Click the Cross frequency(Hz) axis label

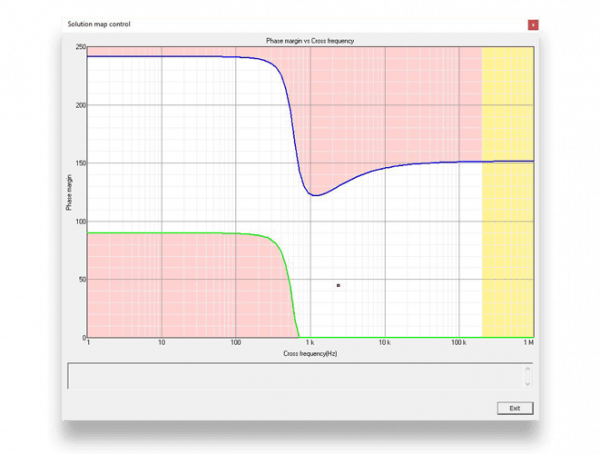pyautogui.click(x=310, y=353)
